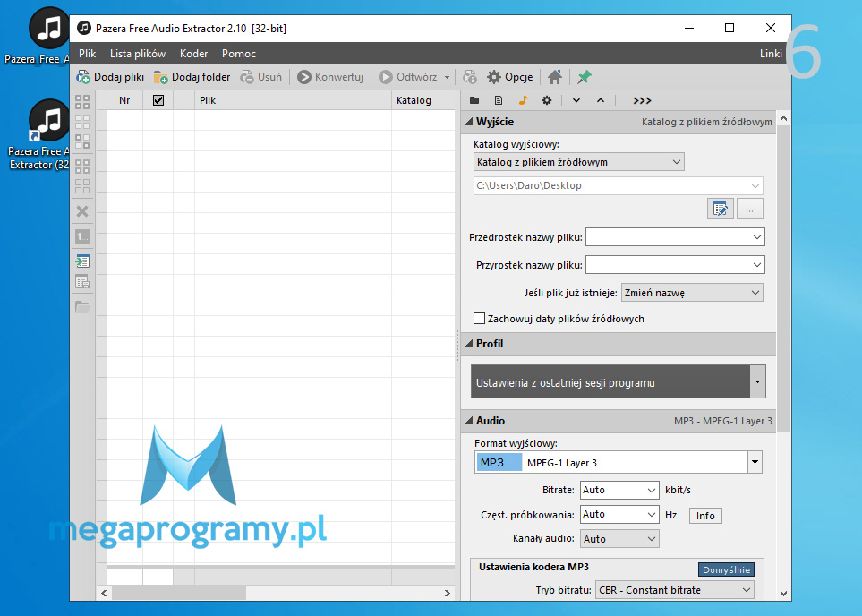Click the topmost select-all grid icon in sidebar
The width and height of the screenshot is (862, 616).
(x=82, y=102)
